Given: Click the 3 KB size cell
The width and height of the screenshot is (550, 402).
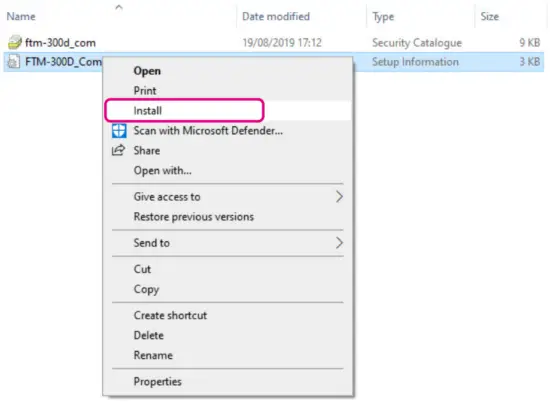Looking at the screenshot, I should 530,62.
